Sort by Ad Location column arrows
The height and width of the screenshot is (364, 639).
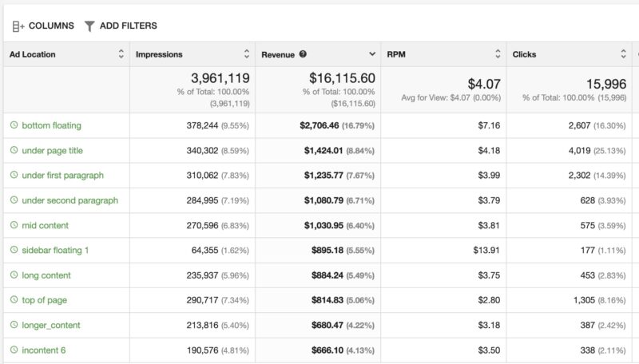[x=121, y=54]
